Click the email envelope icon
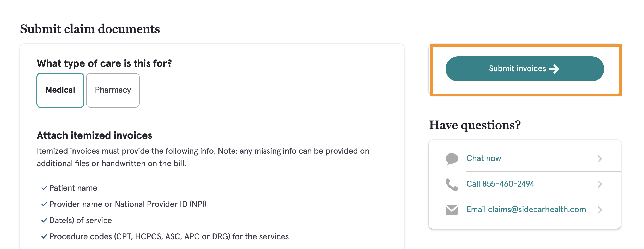 point(452,210)
